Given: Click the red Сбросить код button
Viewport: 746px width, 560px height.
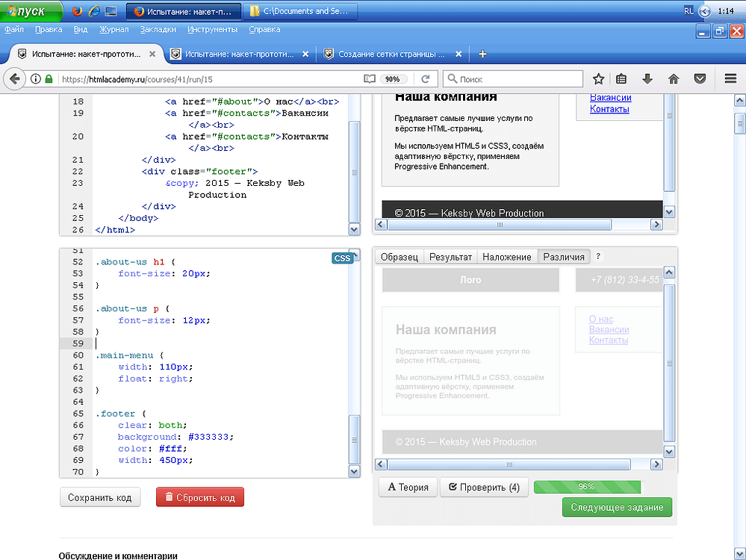Looking at the screenshot, I should click(199, 497).
